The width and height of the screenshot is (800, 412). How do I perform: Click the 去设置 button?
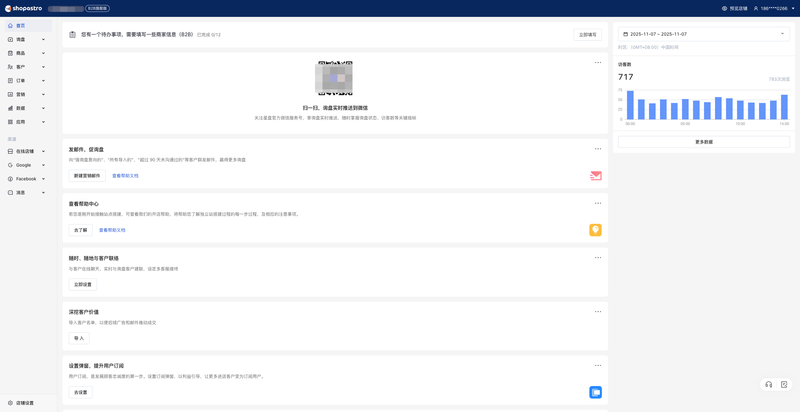81,393
